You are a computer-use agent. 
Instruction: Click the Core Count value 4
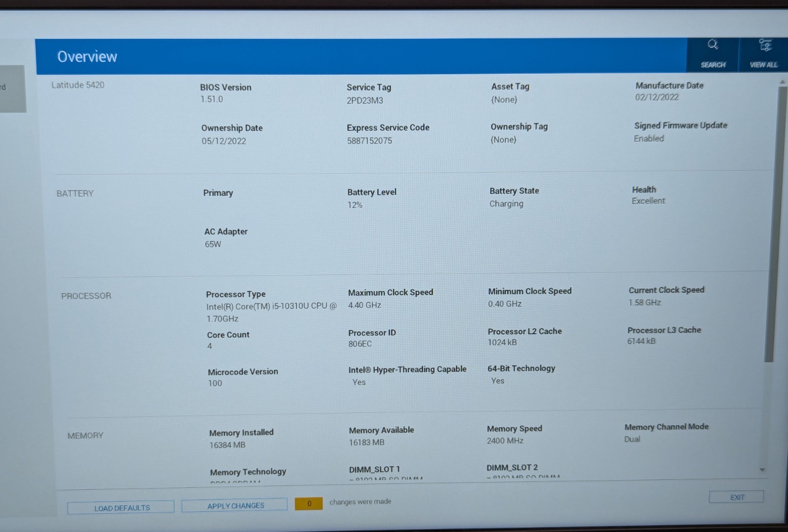point(210,346)
